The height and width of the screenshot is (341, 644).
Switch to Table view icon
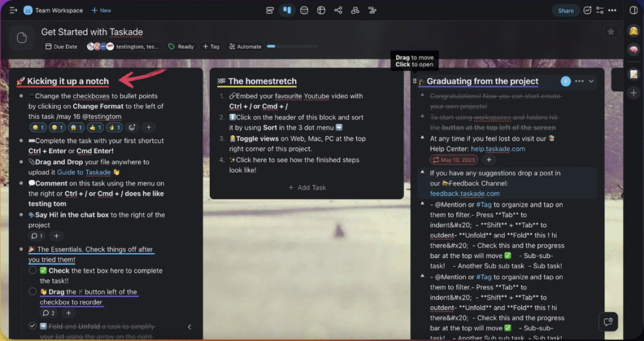pos(321,10)
